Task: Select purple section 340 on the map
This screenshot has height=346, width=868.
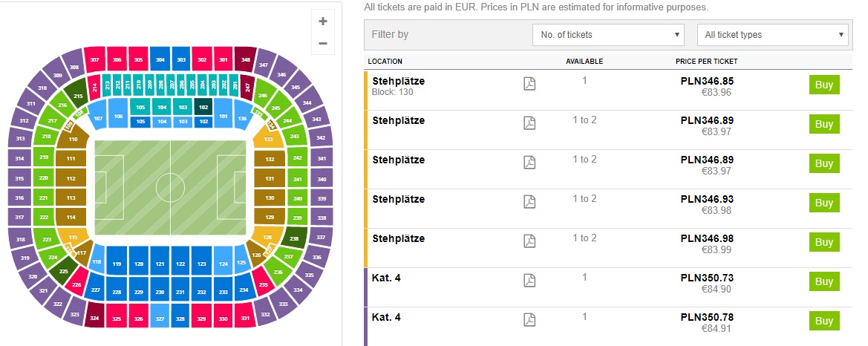Action: pos(322,180)
